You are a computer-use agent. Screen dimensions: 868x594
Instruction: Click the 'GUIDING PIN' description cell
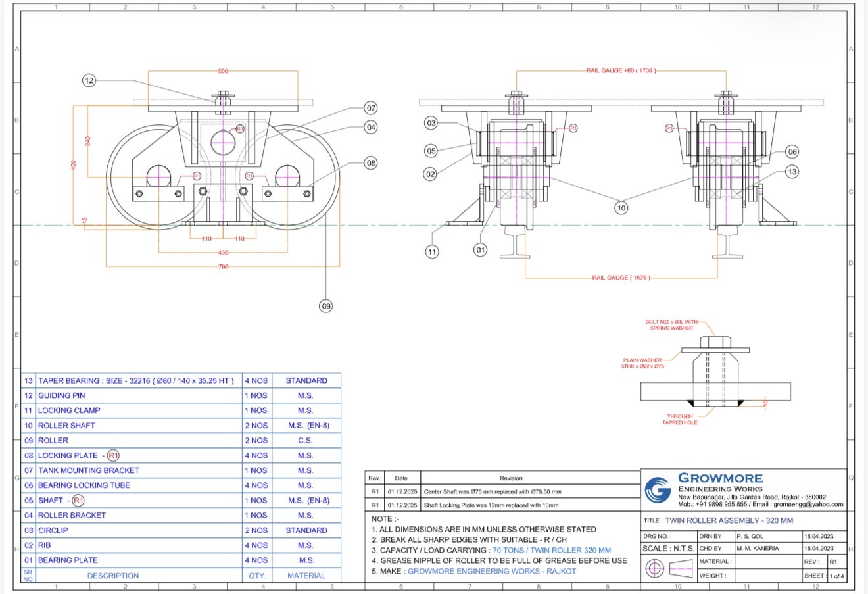(139, 395)
